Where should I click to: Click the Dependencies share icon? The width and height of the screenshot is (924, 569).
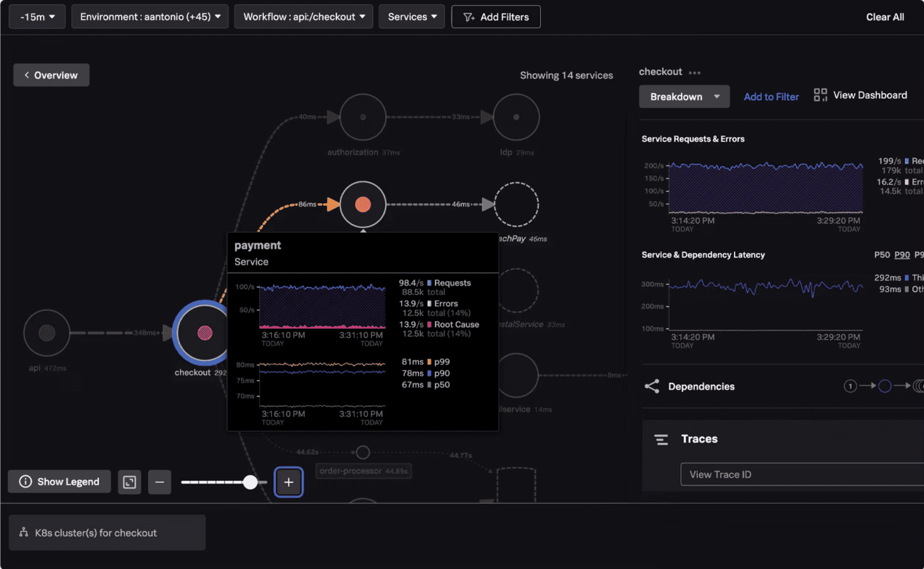pyautogui.click(x=652, y=386)
